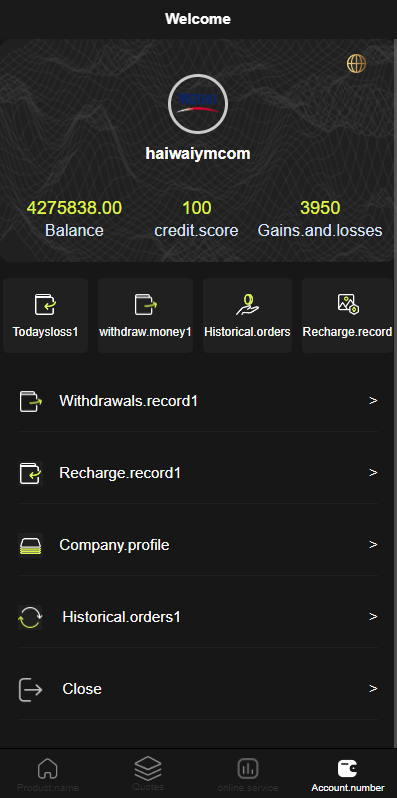The image size is (397, 798).
Task: Click the Recharge.record1 row icon
Action: pyautogui.click(x=31, y=473)
